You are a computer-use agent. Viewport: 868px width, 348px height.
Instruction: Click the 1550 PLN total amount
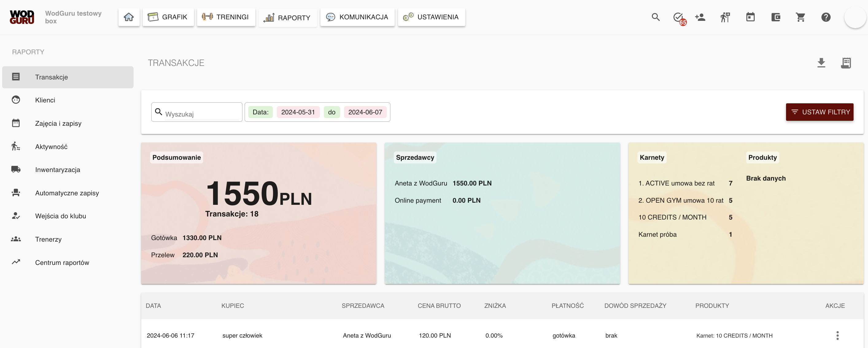(x=259, y=193)
